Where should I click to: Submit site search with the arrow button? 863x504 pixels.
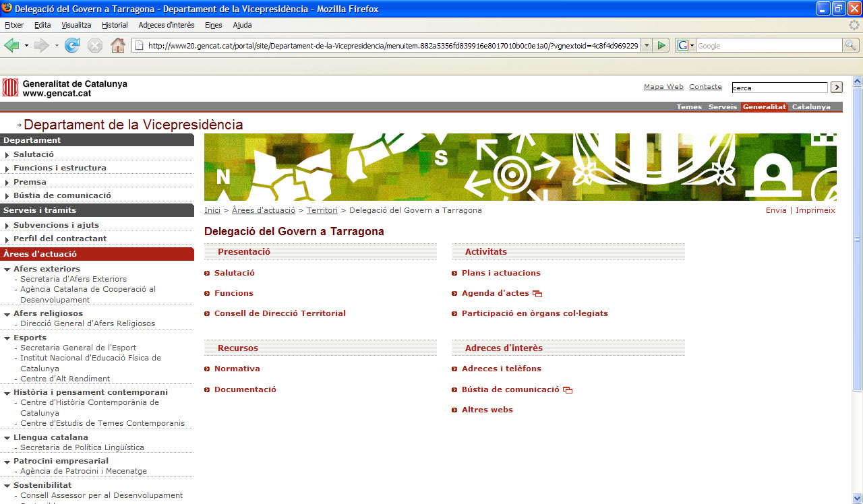837,88
